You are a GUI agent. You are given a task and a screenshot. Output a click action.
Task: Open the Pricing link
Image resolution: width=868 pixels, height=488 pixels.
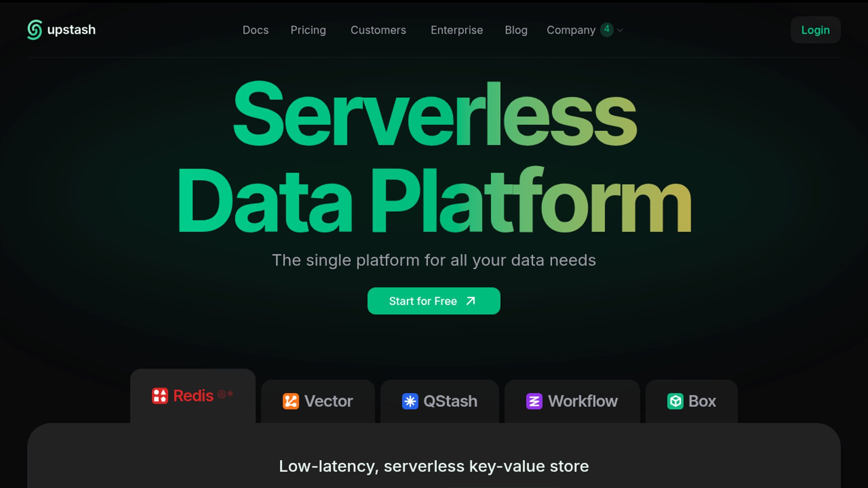coord(308,30)
